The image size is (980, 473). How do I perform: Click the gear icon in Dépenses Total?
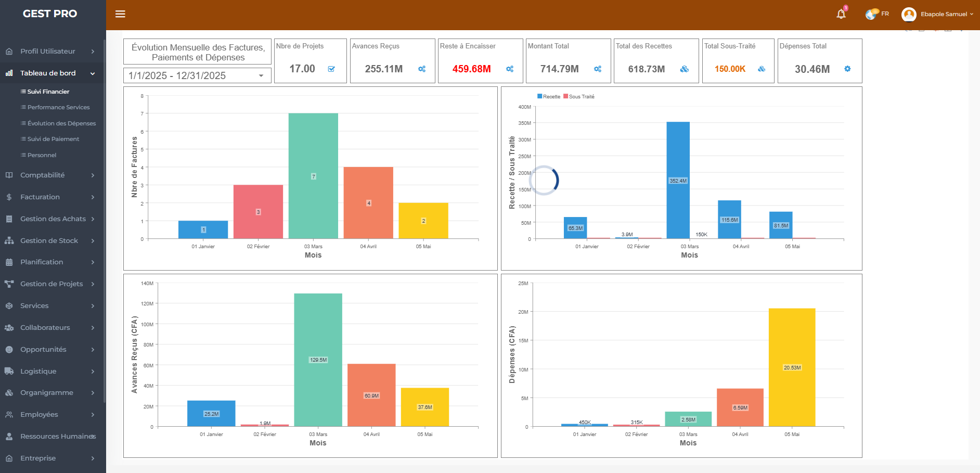tap(847, 69)
